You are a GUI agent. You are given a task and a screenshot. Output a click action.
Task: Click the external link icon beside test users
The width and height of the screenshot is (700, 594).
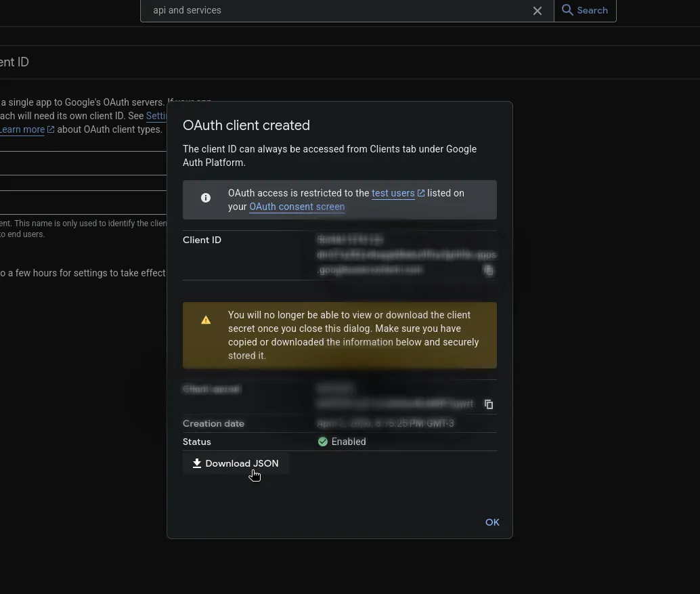click(x=421, y=193)
